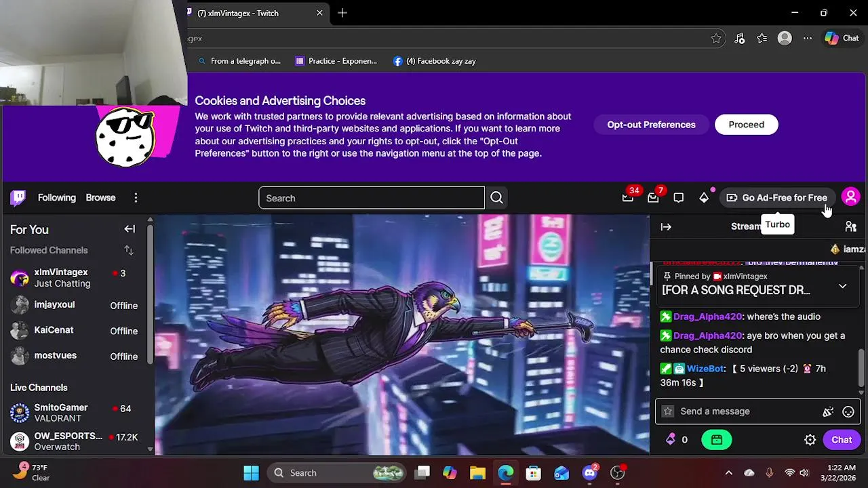Image resolution: width=868 pixels, height=488 pixels.
Task: Click Drag_Alpha420 username in 'where's the audio' message
Action: point(707,317)
